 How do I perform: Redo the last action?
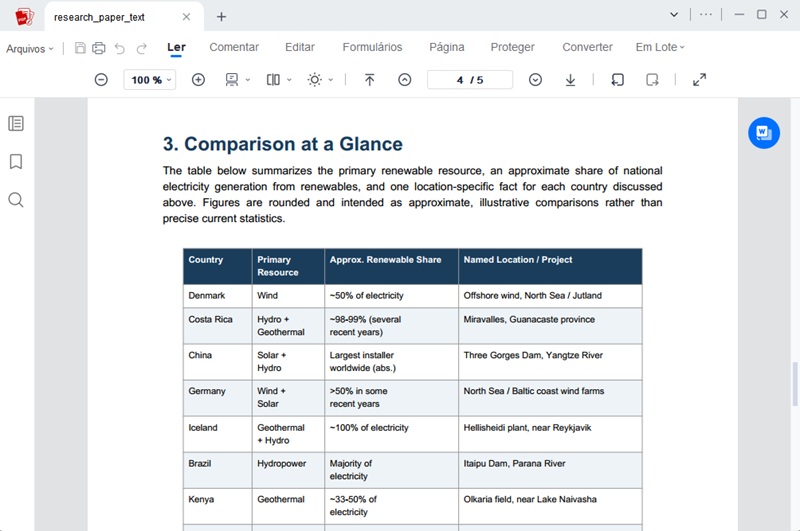pos(141,48)
